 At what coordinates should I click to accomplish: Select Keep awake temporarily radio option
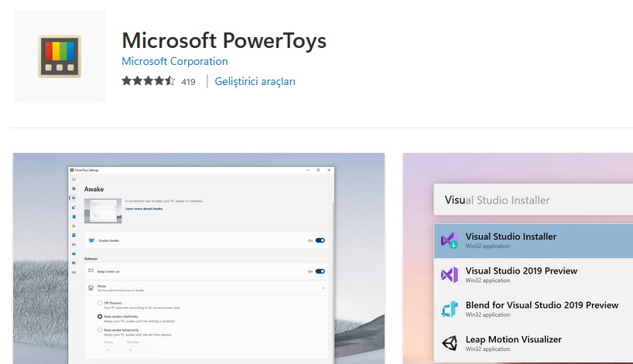(x=99, y=330)
